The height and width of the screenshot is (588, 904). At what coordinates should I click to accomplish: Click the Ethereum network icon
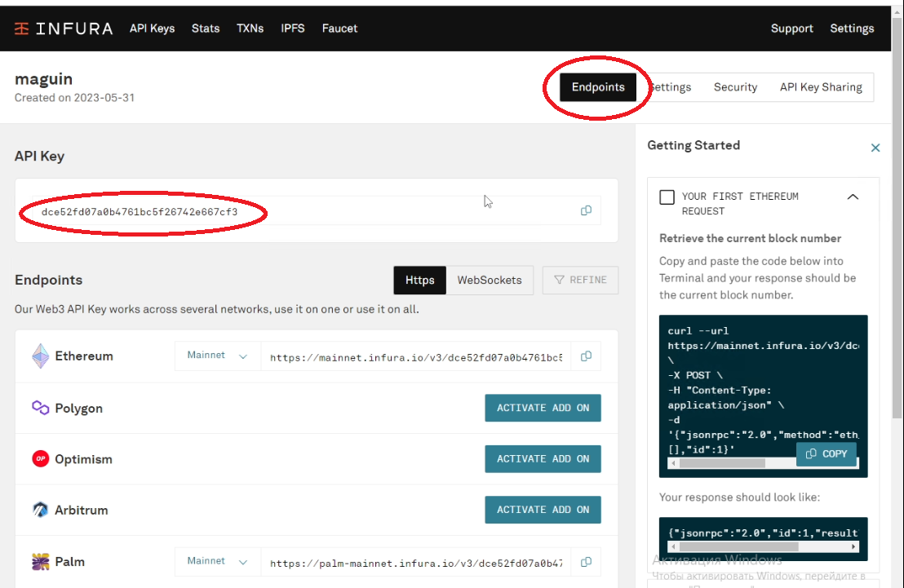(x=39, y=356)
